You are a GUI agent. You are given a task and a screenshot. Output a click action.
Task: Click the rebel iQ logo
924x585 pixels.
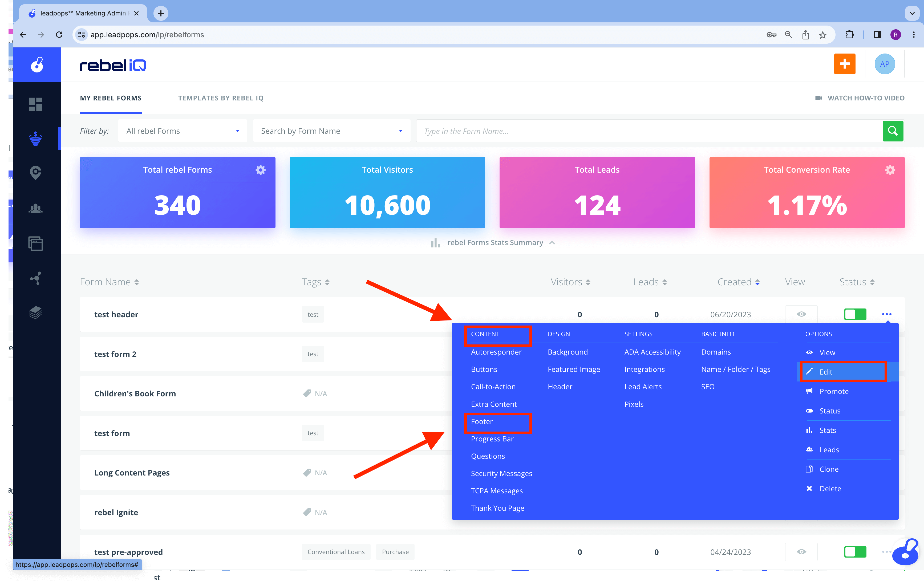point(113,65)
